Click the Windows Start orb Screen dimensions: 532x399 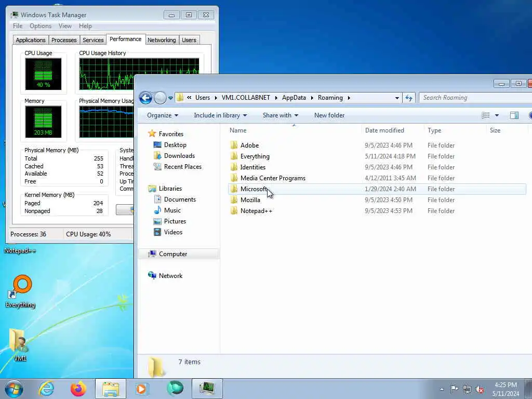tap(14, 389)
